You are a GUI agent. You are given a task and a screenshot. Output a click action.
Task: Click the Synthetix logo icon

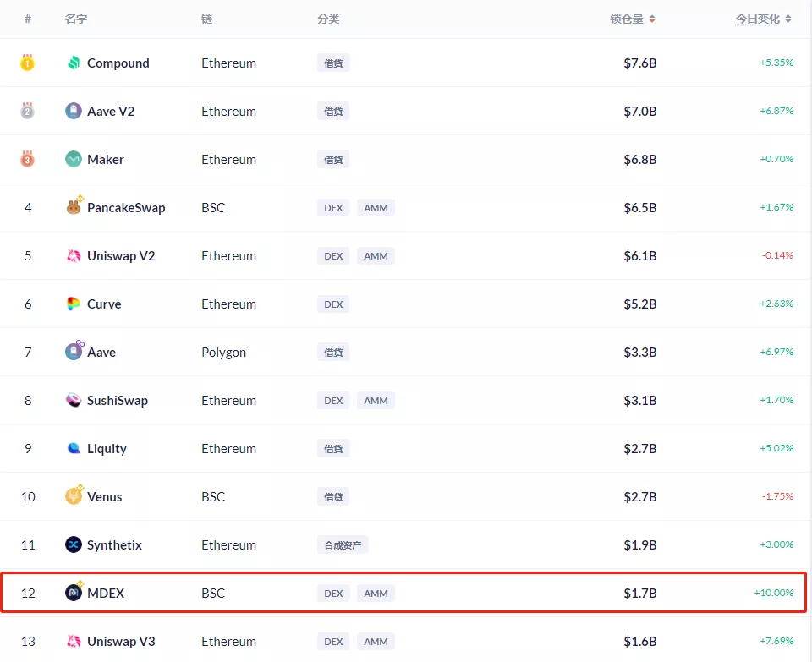tap(74, 544)
